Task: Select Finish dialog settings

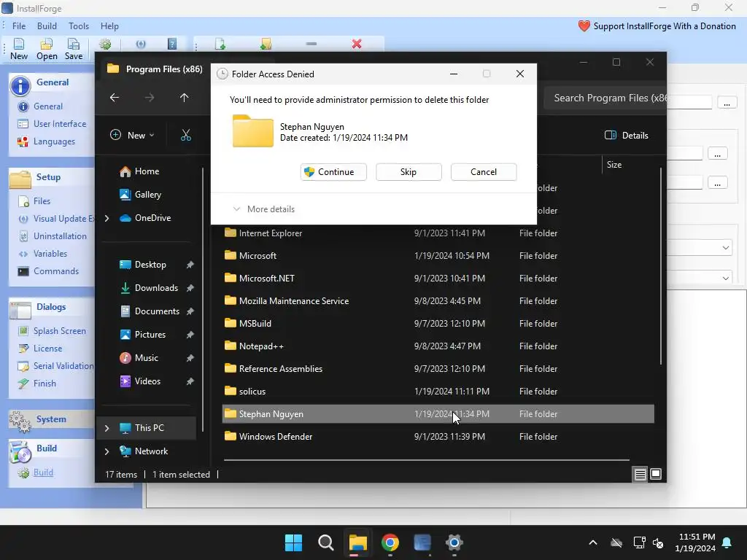Action: 44,384
